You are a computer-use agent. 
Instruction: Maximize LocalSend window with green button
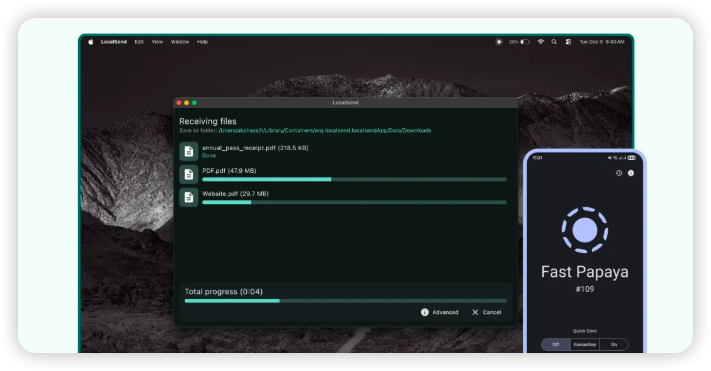coord(194,103)
